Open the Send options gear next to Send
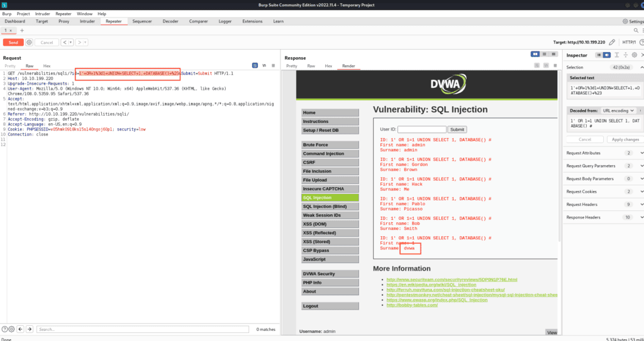The width and height of the screenshot is (644, 341). pyautogui.click(x=29, y=42)
